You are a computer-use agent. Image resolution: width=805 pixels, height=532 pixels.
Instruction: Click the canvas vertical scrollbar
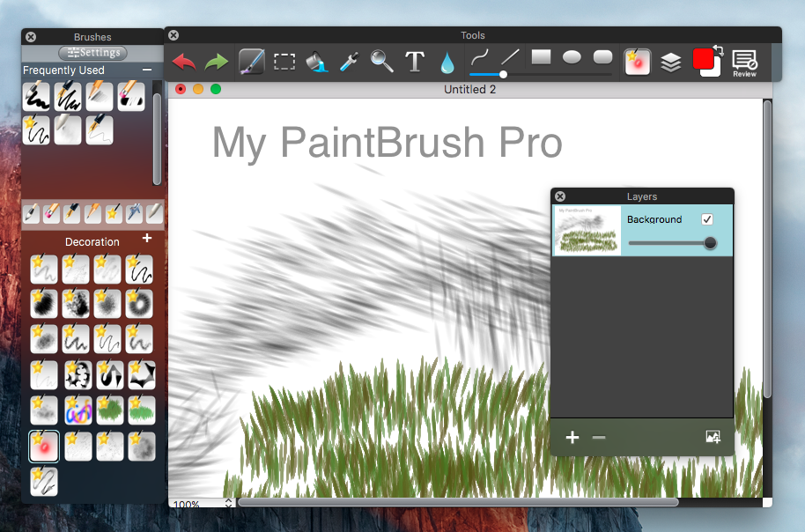[x=767, y=248]
